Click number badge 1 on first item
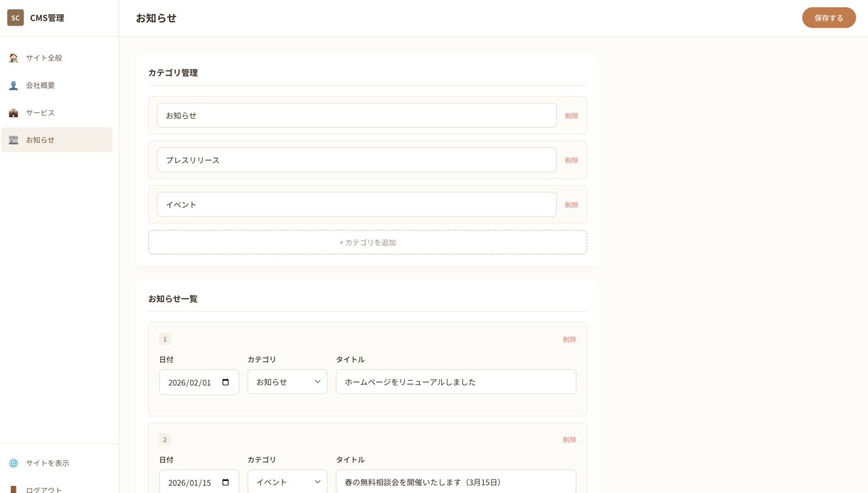Screen dimensions: 868x493 165,339
